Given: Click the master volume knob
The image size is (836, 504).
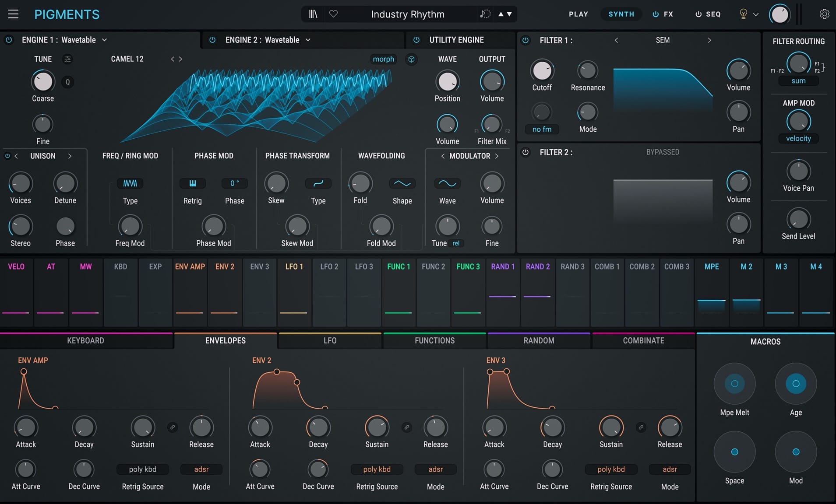Looking at the screenshot, I should pos(780,14).
